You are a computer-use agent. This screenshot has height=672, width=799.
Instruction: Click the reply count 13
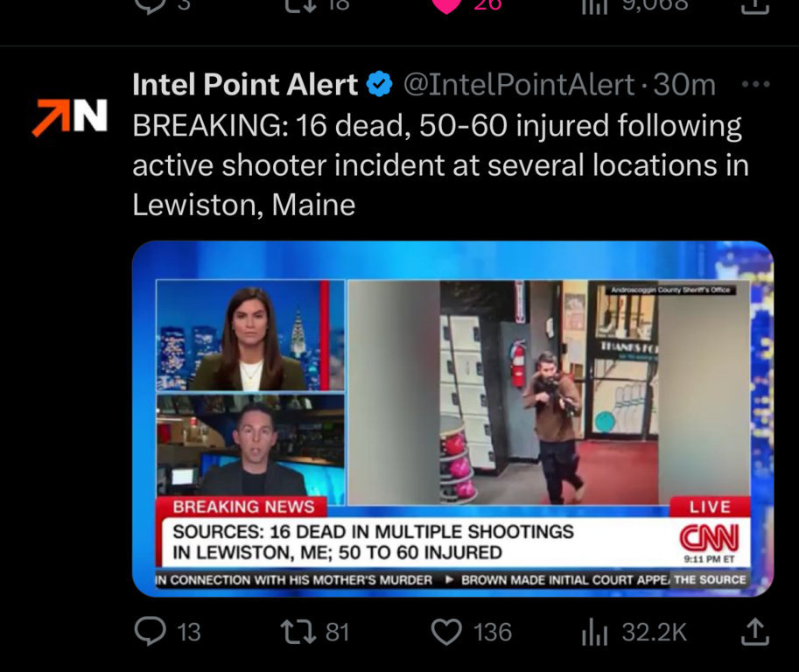coord(189,633)
